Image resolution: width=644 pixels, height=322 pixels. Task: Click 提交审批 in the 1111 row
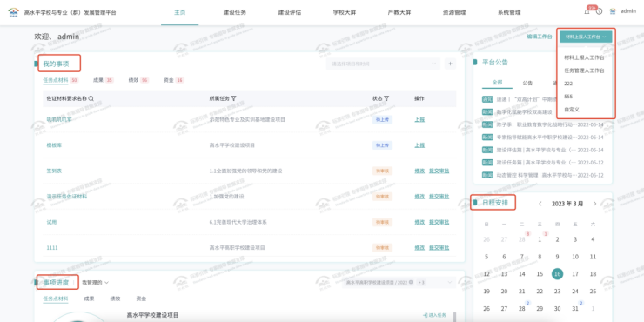439,248
